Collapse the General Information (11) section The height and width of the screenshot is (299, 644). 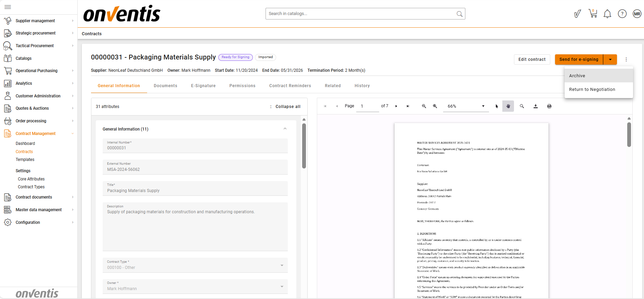tap(285, 129)
